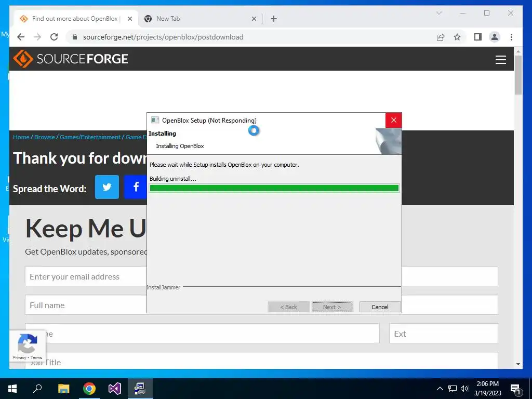Open the SourceForge hamburger menu

(500, 59)
